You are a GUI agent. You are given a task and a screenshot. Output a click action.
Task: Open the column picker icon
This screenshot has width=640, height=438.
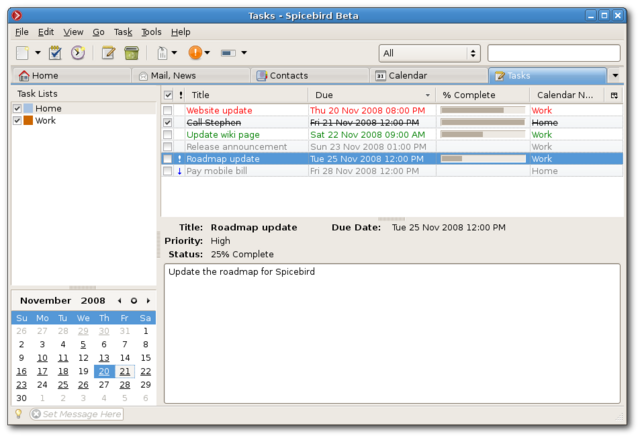click(x=614, y=95)
